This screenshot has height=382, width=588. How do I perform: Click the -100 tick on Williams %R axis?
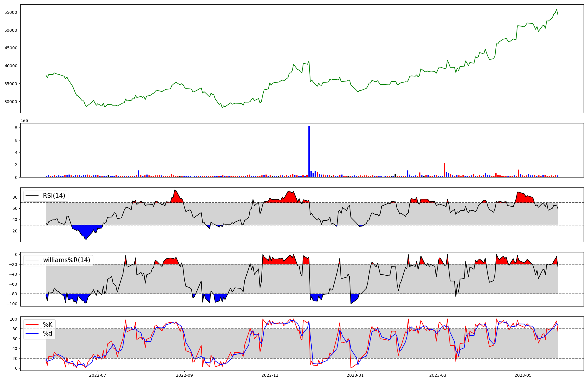13,304
